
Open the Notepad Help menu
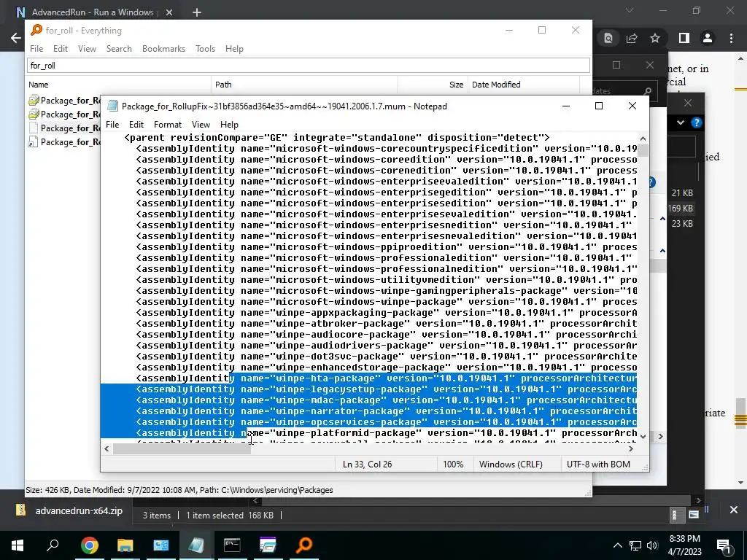(x=229, y=124)
